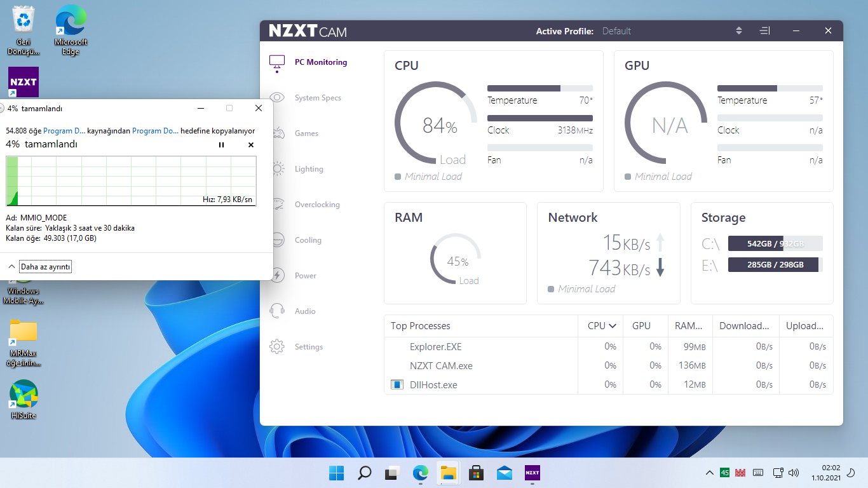
Task: Open Task View from the taskbar
Action: pos(393,473)
